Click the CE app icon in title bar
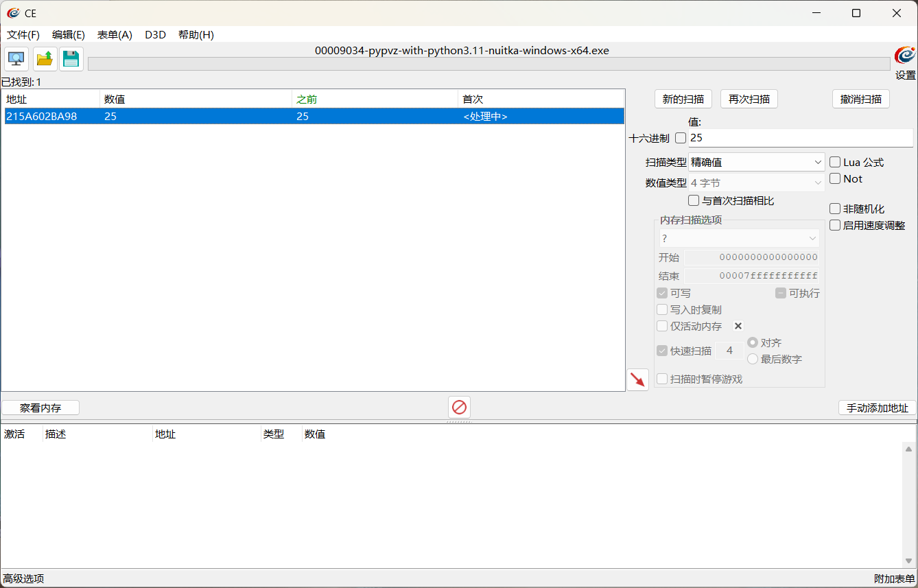 [13, 13]
